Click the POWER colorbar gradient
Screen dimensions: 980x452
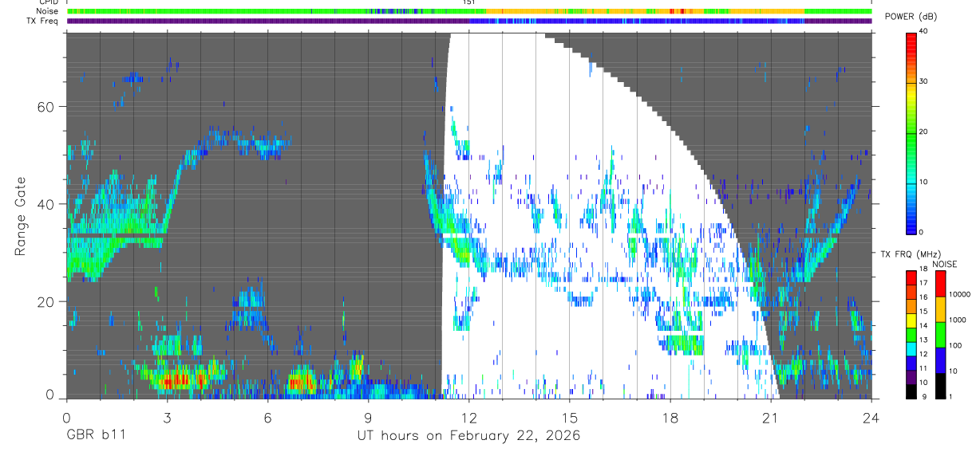tap(911, 132)
